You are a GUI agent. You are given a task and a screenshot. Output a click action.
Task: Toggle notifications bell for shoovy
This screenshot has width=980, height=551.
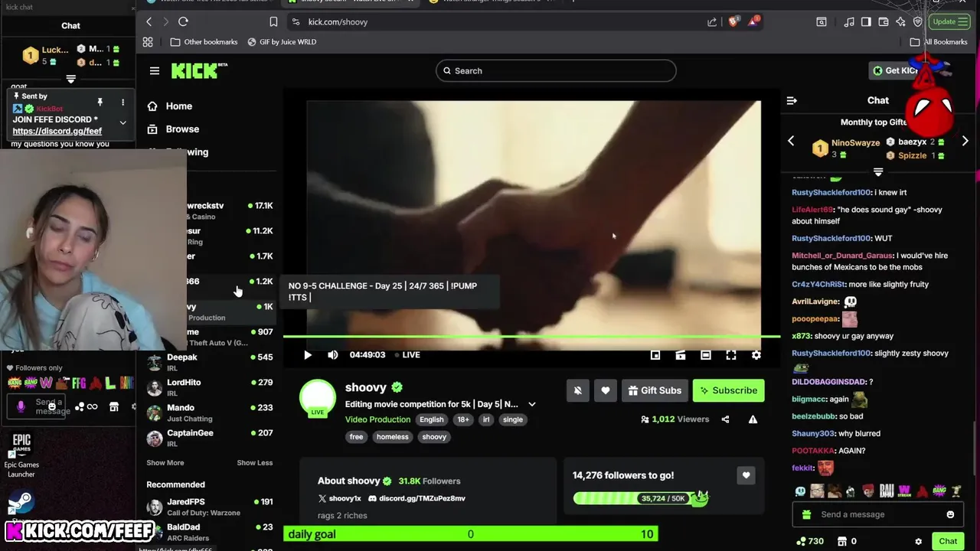click(x=578, y=390)
